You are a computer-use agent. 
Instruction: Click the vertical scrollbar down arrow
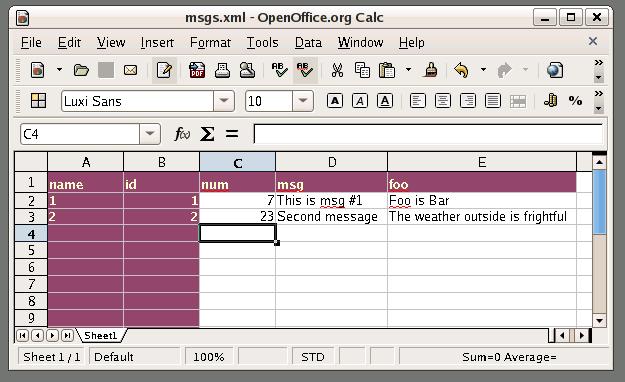pos(599,321)
